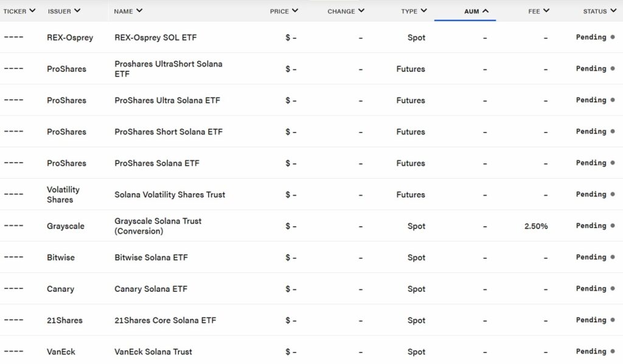Sort table by the TICKER column

(x=19, y=11)
